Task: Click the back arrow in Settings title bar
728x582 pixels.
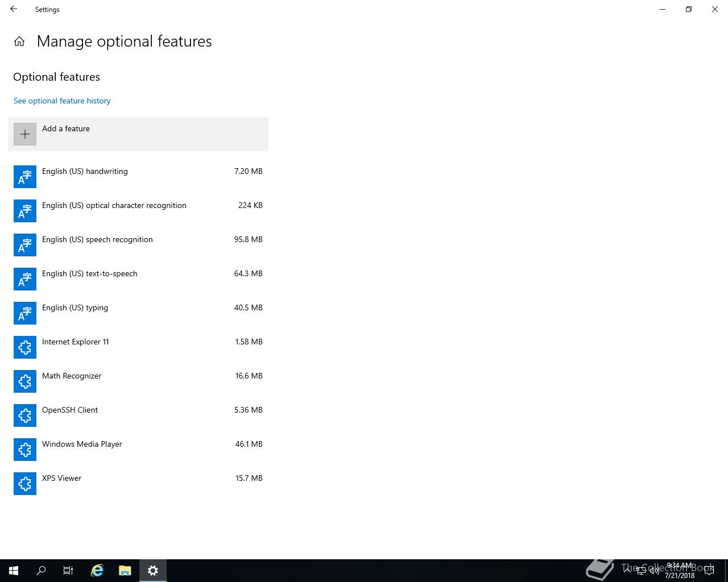Action: coord(14,9)
